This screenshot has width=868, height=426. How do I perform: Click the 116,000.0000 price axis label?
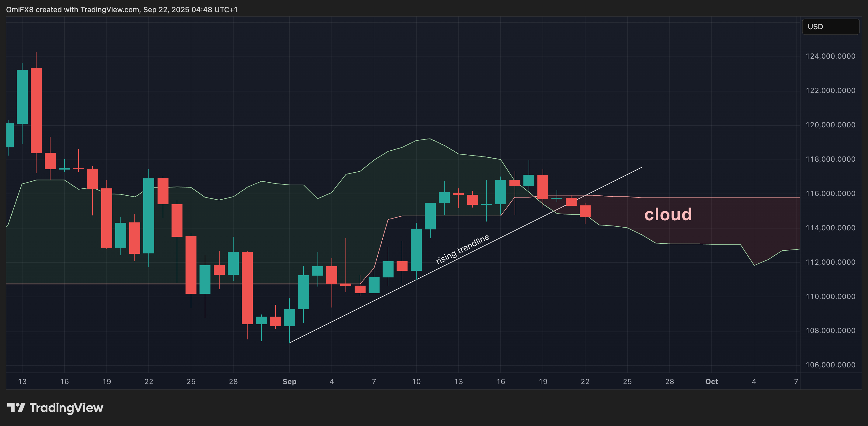[x=830, y=194]
